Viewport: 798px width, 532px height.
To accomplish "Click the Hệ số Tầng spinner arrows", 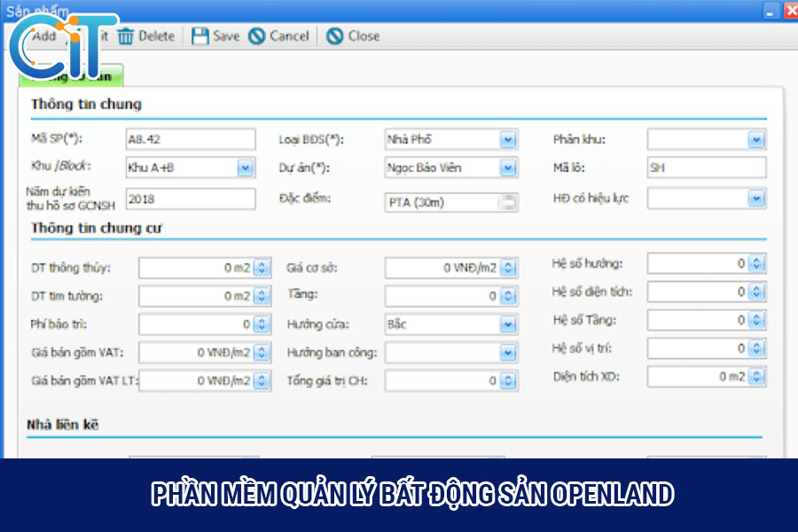I will (x=756, y=320).
